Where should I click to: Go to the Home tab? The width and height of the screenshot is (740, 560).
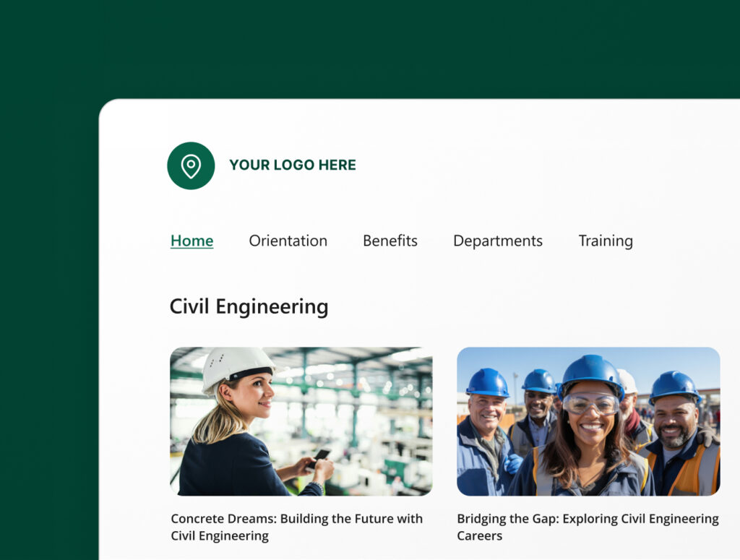[x=192, y=241]
